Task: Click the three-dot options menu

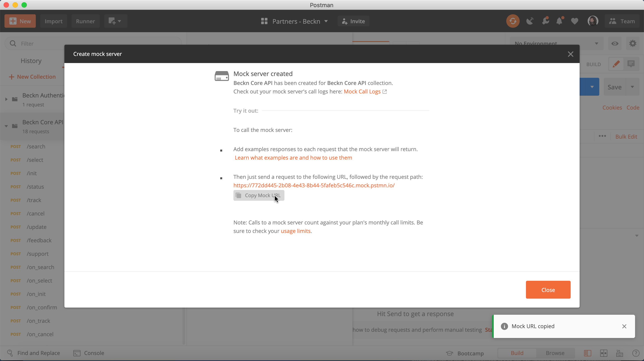Action: [x=602, y=136]
